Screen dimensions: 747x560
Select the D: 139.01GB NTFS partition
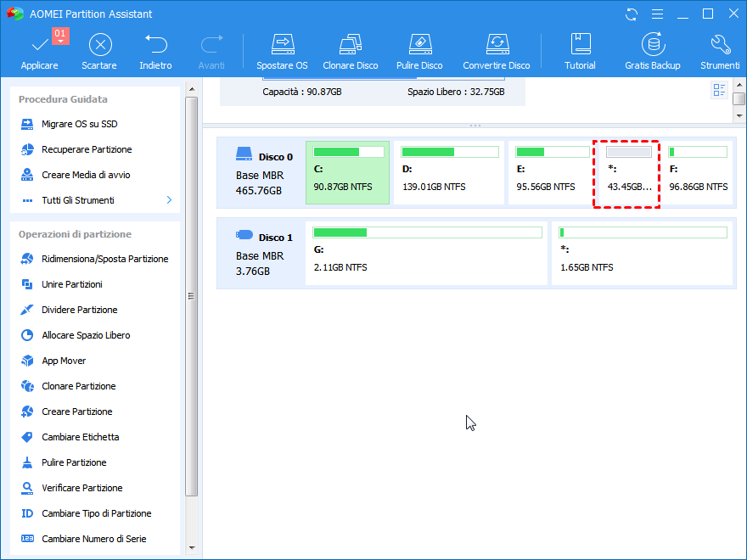449,172
